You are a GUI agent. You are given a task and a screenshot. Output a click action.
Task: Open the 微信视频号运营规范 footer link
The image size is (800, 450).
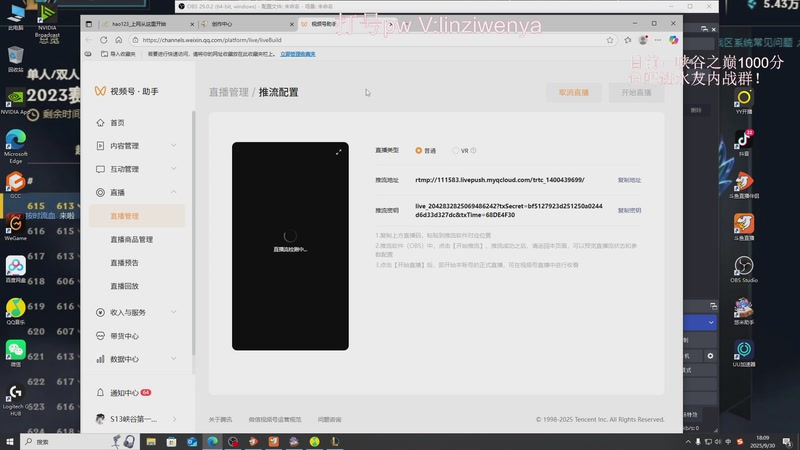click(274, 419)
